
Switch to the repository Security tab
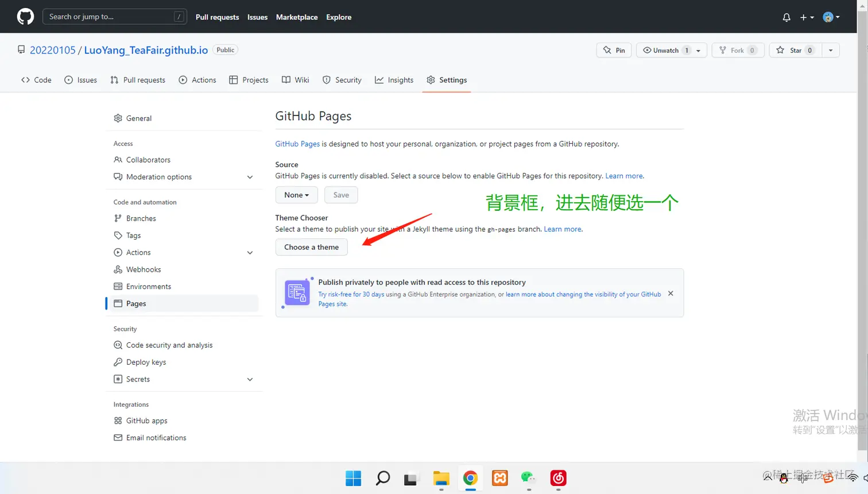(342, 80)
